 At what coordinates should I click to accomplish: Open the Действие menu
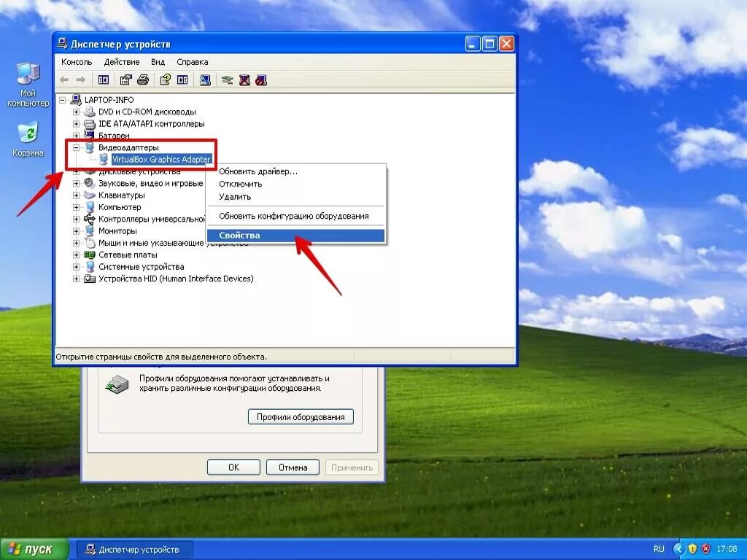(x=122, y=62)
